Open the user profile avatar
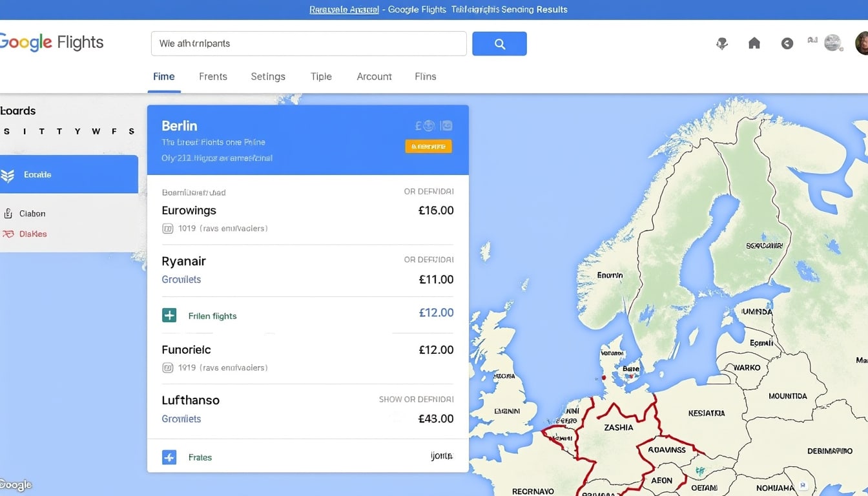Viewport: 868px width, 496px height. coord(861,43)
